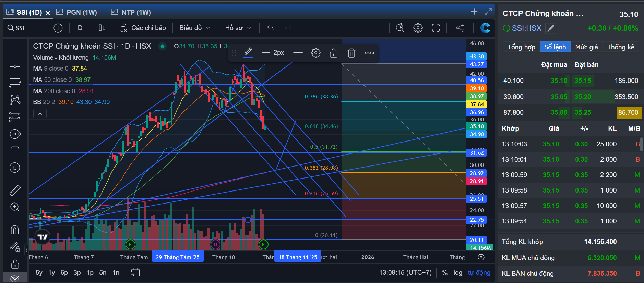This screenshot has width=644, height=283.
Task: Set chart range to 1y
Action: pos(51,273)
